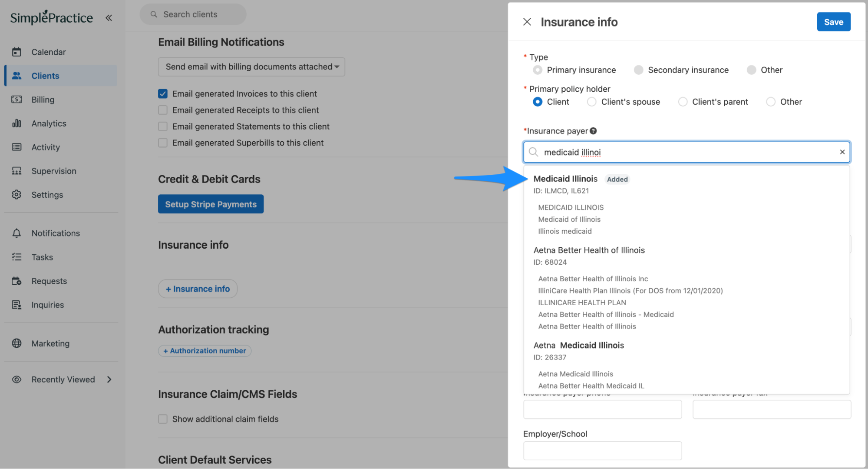This screenshot has width=868, height=469.
Task: Open the email billing documents dropdown
Action: pos(251,67)
